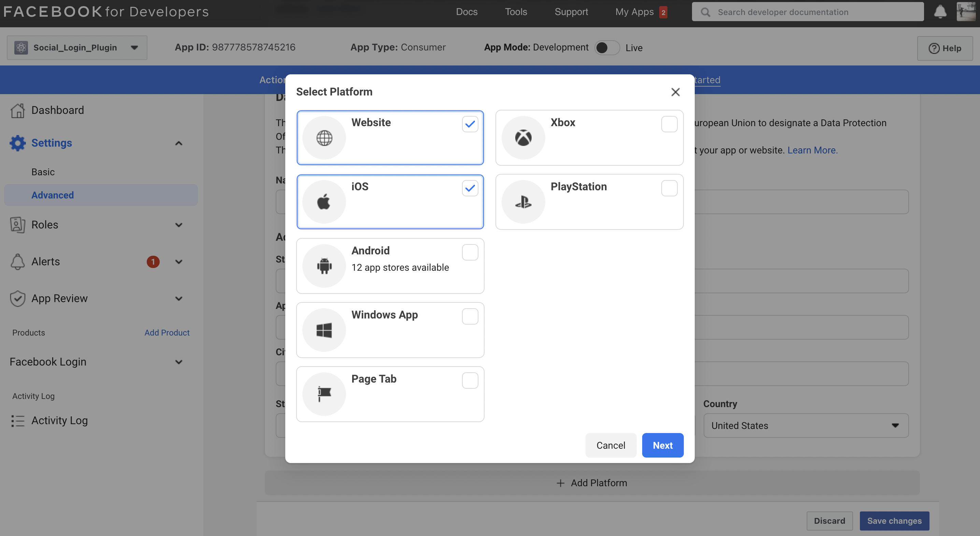Click the Settings gear icon

click(17, 143)
